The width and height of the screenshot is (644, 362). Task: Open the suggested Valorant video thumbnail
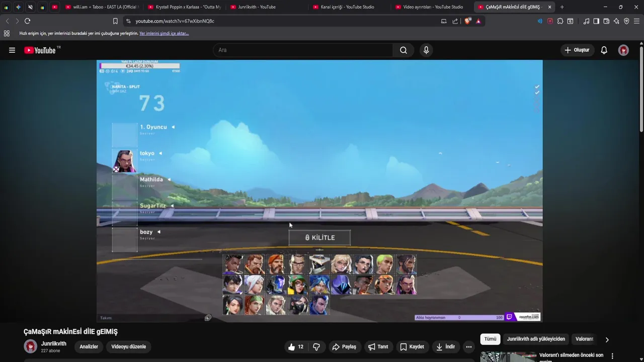508,356
